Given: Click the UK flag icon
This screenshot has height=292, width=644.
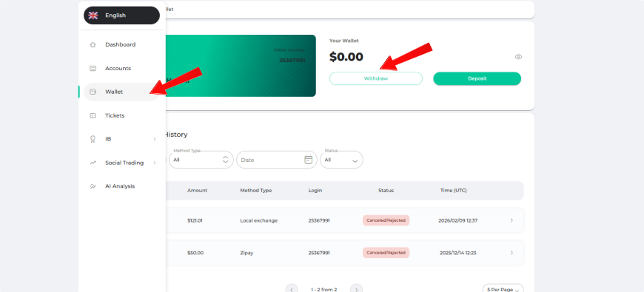Looking at the screenshot, I should pyautogui.click(x=93, y=16).
